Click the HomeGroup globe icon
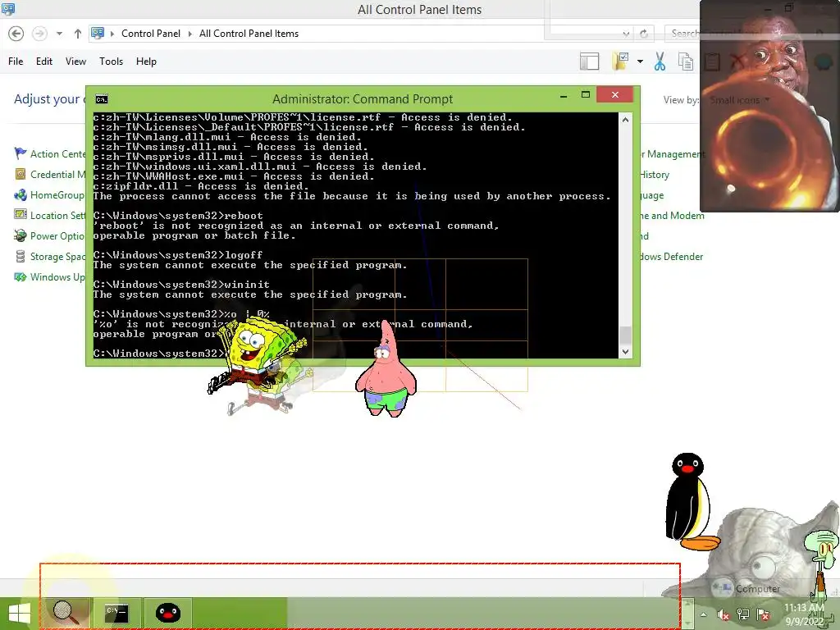This screenshot has width=840, height=630. 21,195
